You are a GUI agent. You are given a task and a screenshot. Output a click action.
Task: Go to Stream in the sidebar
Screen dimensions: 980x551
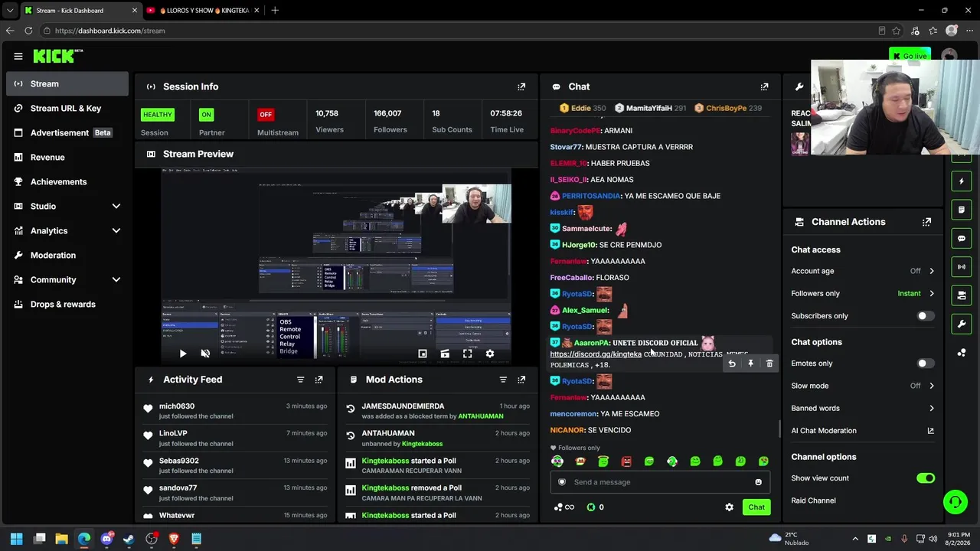pyautogui.click(x=67, y=83)
